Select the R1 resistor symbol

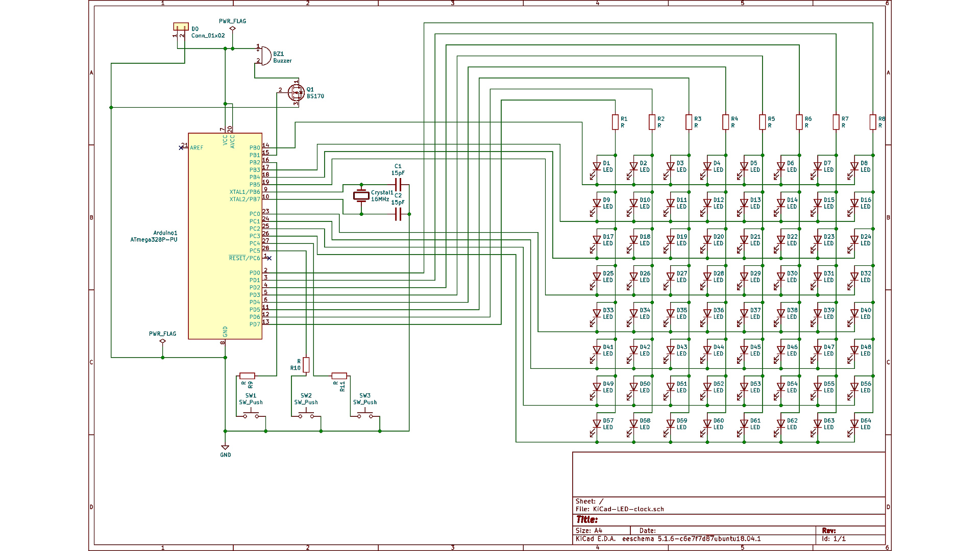(x=615, y=122)
